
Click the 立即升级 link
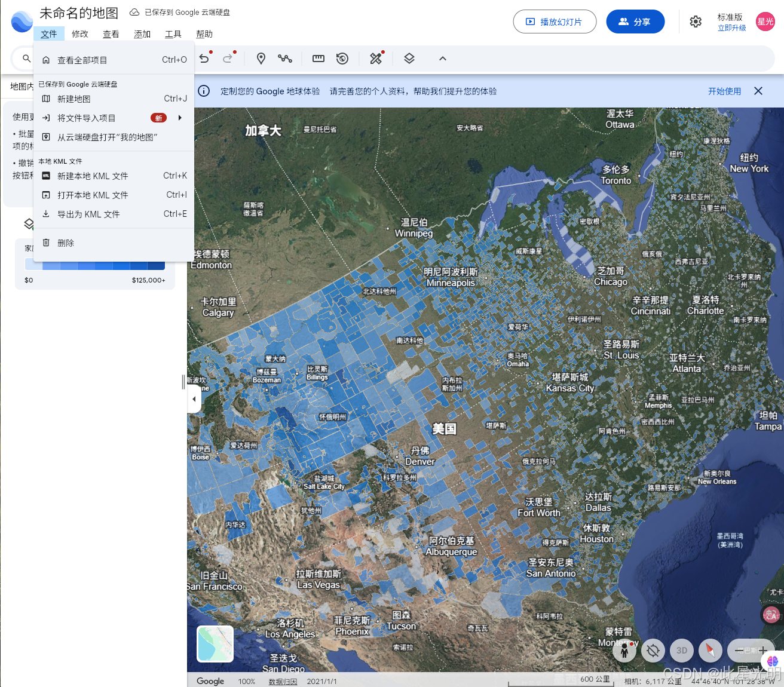[x=731, y=28]
